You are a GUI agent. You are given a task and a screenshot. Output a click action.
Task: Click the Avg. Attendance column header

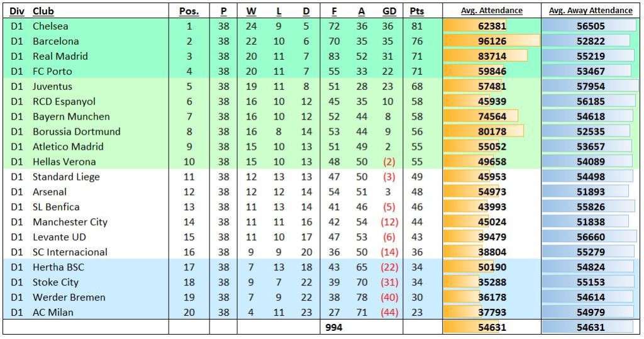pyautogui.click(x=491, y=11)
